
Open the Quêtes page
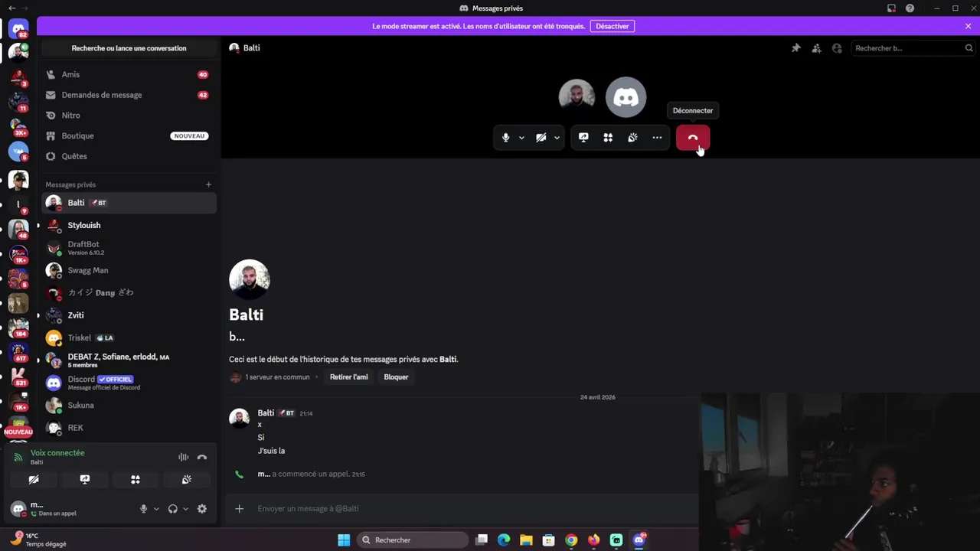tap(129, 156)
